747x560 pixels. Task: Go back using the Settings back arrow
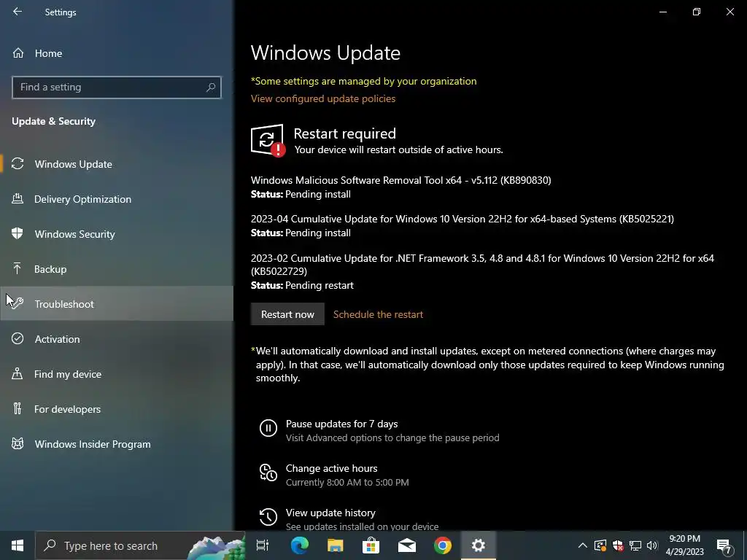click(x=18, y=12)
